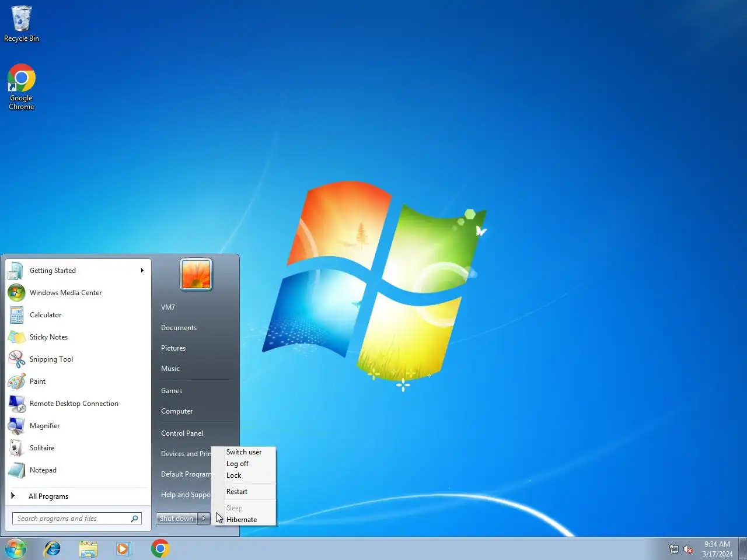Click the muted volume tray icon

[x=689, y=549]
